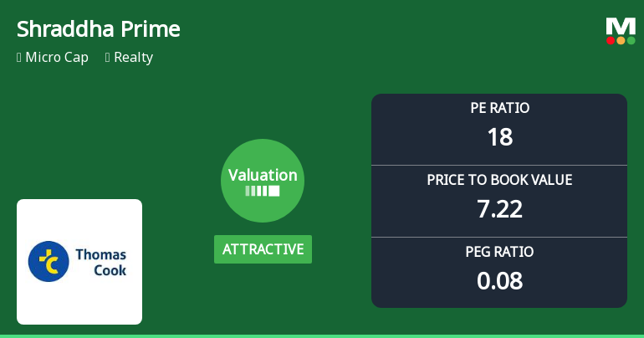Image resolution: width=644 pixels, height=338 pixels.
Task: Click the Marketsmojo M logo
Action: click(621, 26)
